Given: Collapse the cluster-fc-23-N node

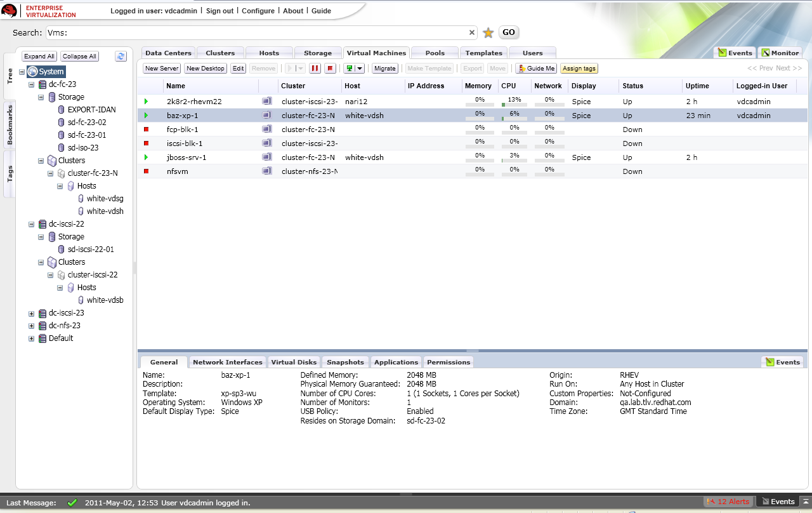Looking at the screenshot, I should [51, 173].
